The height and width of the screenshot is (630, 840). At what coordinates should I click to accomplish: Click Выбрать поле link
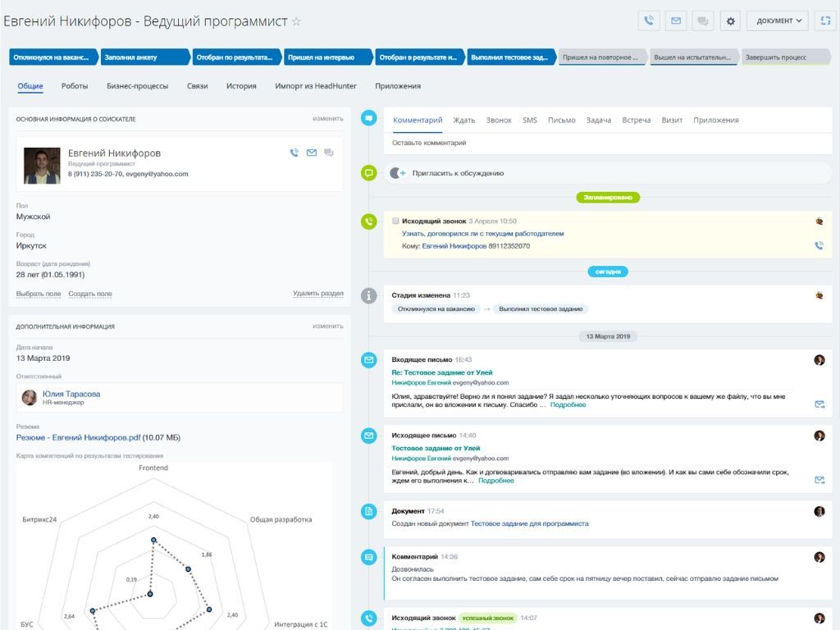(x=39, y=294)
